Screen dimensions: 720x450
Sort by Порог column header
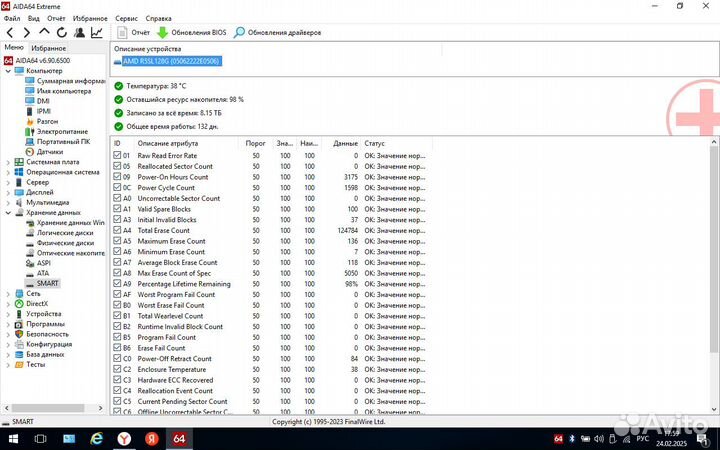click(x=255, y=143)
